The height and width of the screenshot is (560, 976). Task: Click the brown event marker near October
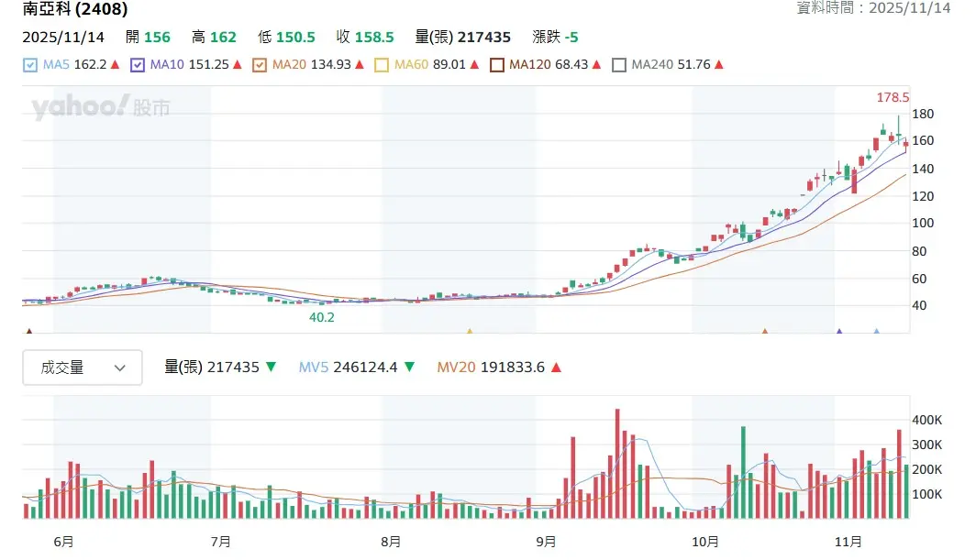click(x=764, y=331)
